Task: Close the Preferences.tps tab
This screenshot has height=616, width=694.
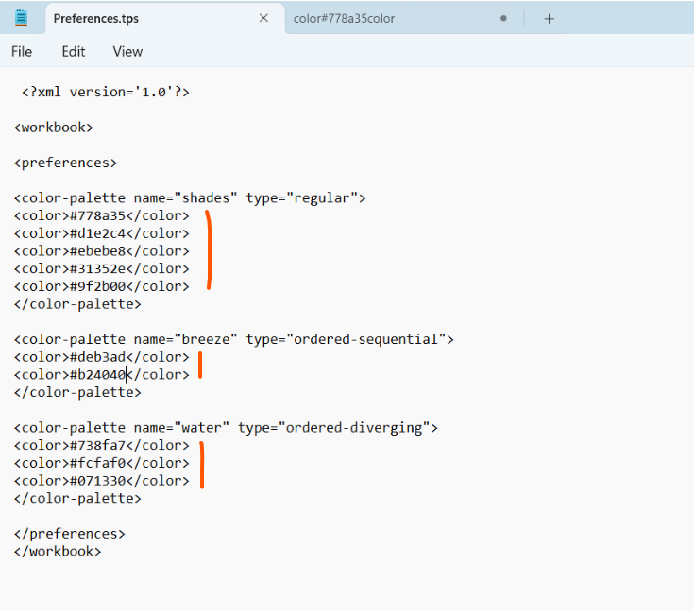Action: pyautogui.click(x=263, y=18)
